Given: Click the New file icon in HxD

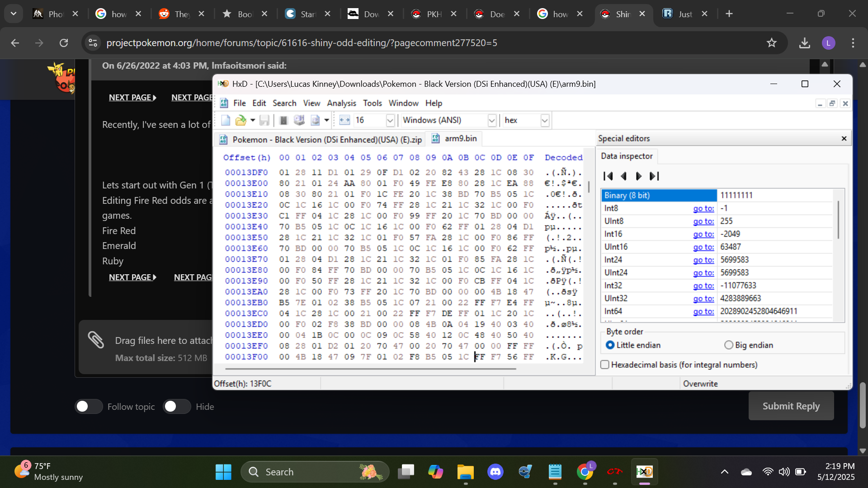Looking at the screenshot, I should tap(225, 120).
